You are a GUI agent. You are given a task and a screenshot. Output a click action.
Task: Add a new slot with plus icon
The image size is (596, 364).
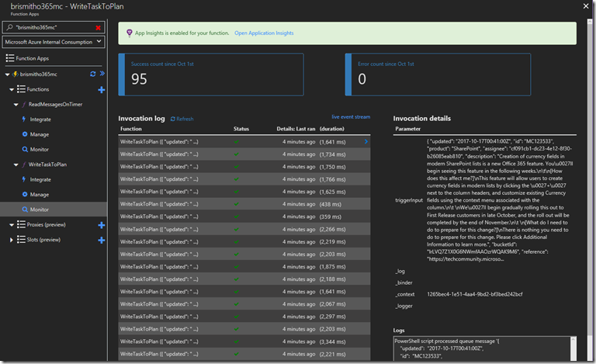pos(101,240)
